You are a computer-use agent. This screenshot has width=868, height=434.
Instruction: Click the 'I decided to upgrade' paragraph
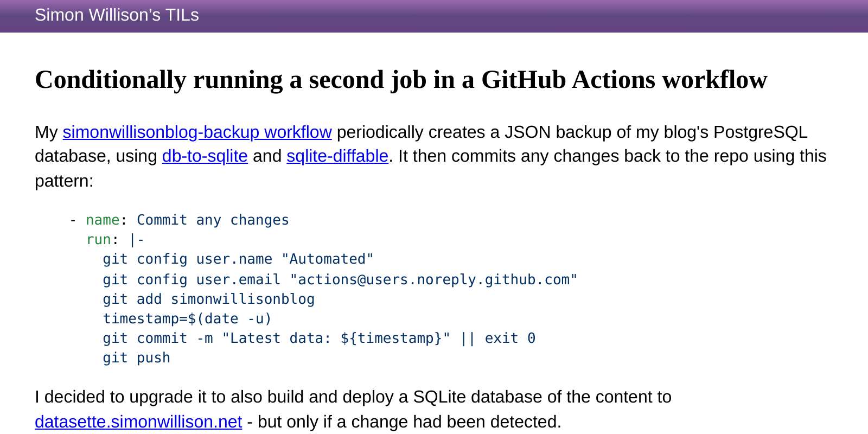353,409
